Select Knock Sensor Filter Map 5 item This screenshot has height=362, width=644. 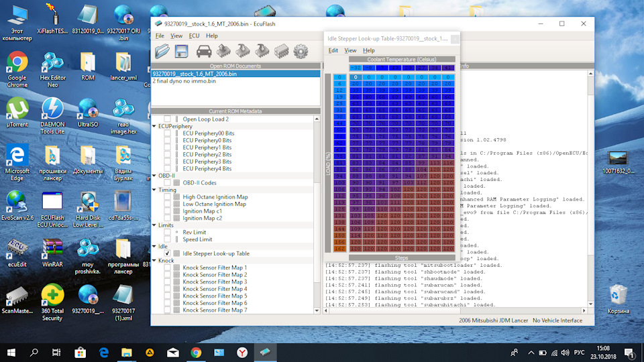point(215,296)
